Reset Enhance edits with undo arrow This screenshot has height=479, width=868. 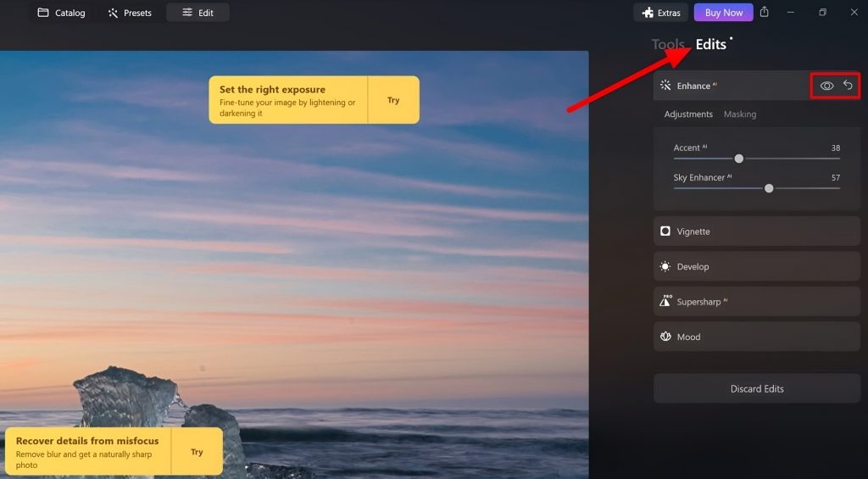(x=848, y=85)
